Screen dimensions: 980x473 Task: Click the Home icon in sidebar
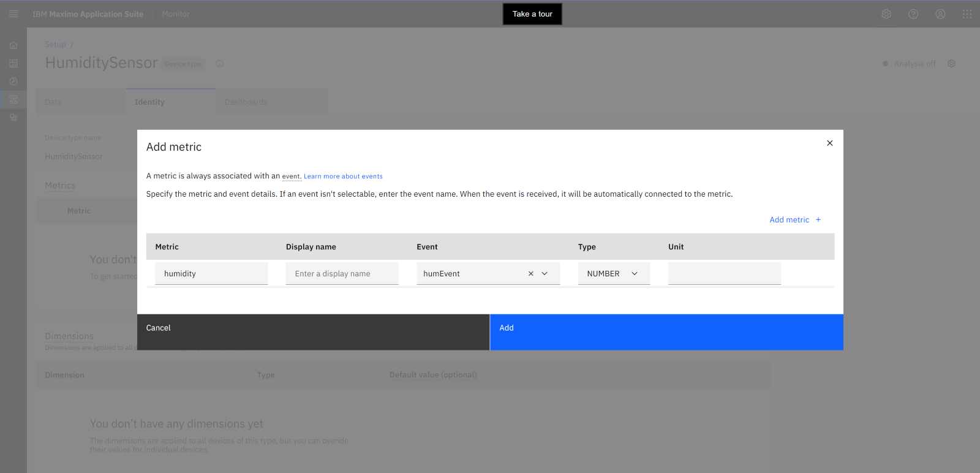coord(13,45)
